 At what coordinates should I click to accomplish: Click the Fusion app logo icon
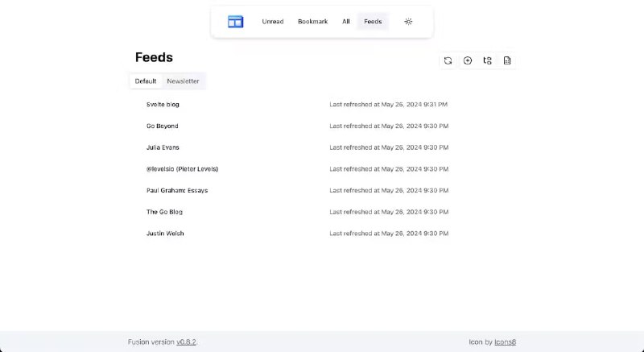tap(235, 22)
